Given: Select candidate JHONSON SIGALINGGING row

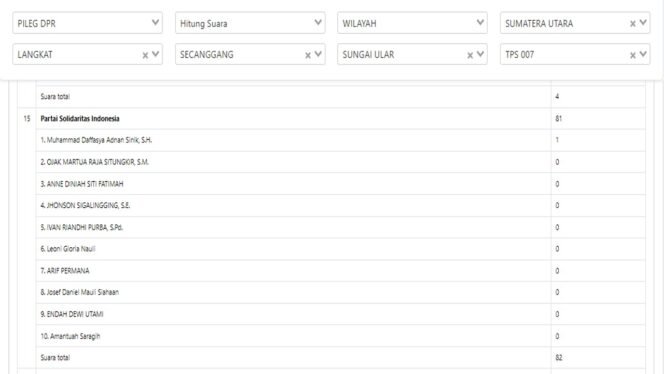Looking at the screenshot, I should pos(340,205).
